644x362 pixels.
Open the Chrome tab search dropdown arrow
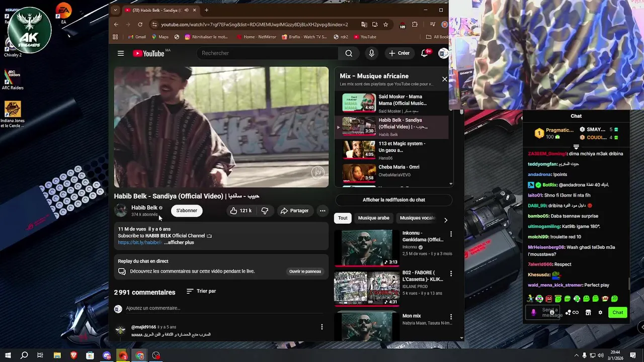pyautogui.click(x=115, y=10)
